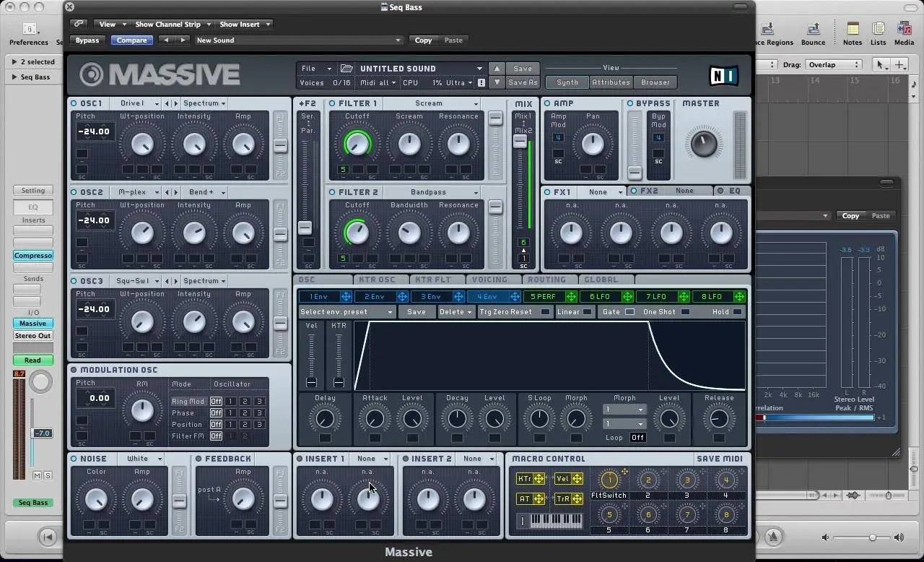Screen dimensions: 924x562
Task: Toggle OSC3 power button
Action: (74, 281)
